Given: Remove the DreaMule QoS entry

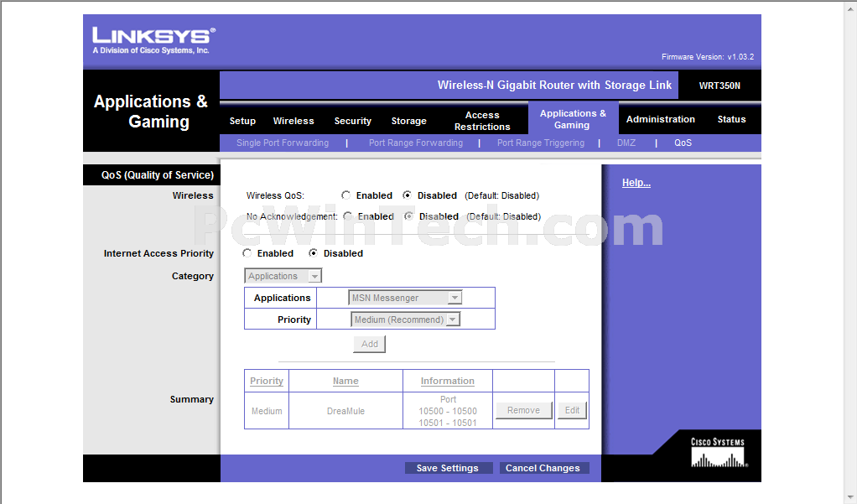Looking at the screenshot, I should coord(523,411).
